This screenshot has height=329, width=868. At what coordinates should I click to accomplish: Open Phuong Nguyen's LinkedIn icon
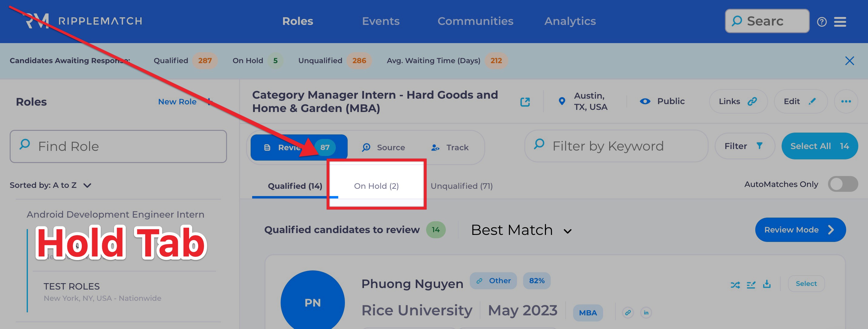pyautogui.click(x=646, y=313)
